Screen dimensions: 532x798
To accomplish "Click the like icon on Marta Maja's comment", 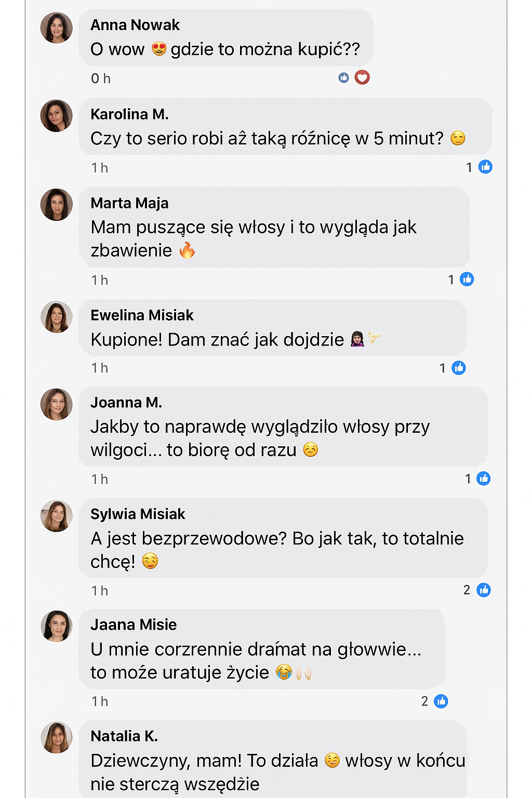I will pyautogui.click(x=467, y=280).
